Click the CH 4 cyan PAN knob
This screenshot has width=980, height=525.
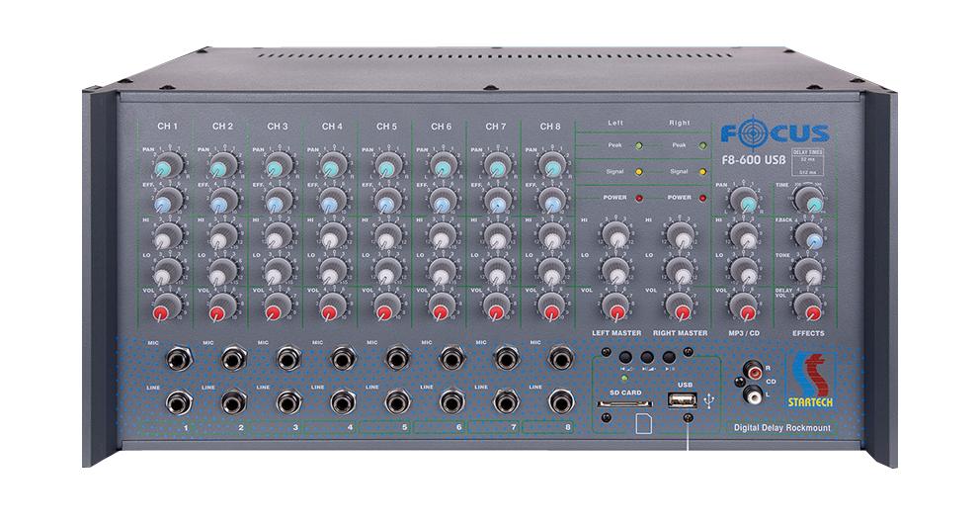coord(331,168)
